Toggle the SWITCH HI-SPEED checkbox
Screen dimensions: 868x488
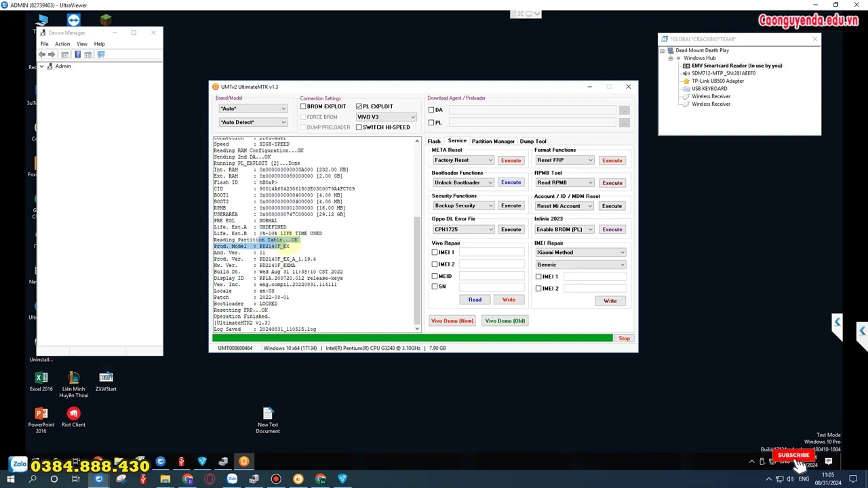359,127
